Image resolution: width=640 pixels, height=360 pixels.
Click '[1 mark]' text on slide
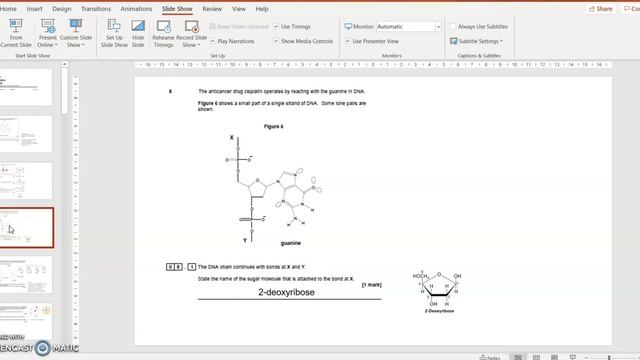tap(371, 285)
